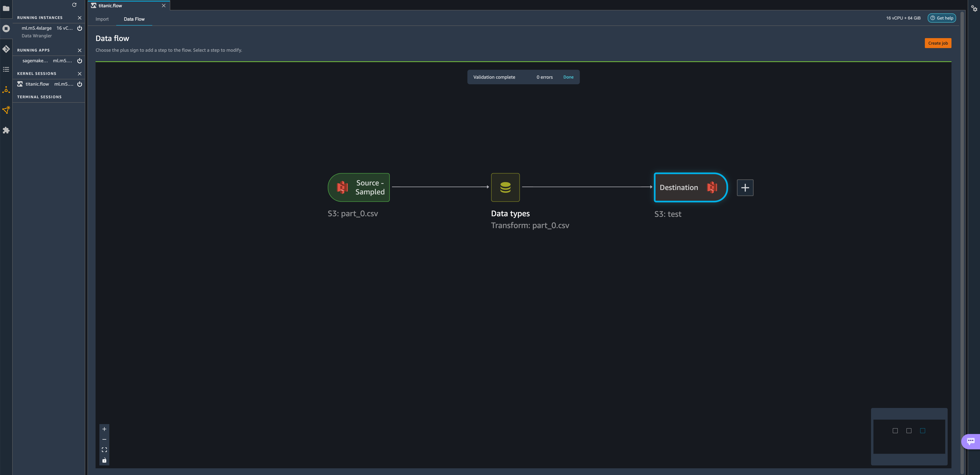This screenshot has width=980, height=475.
Task: Toggle the canvas lock interactivity button
Action: pyautogui.click(x=104, y=460)
